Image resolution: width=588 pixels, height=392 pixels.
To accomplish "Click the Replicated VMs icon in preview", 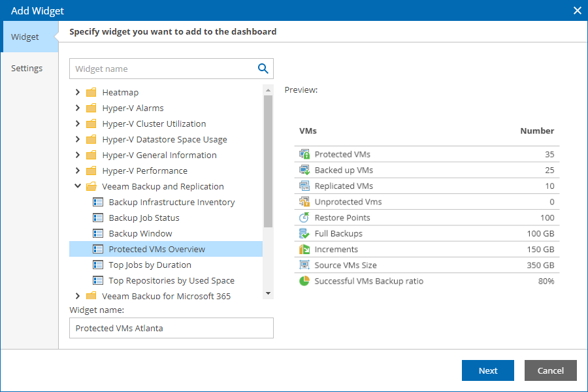I will (x=304, y=186).
